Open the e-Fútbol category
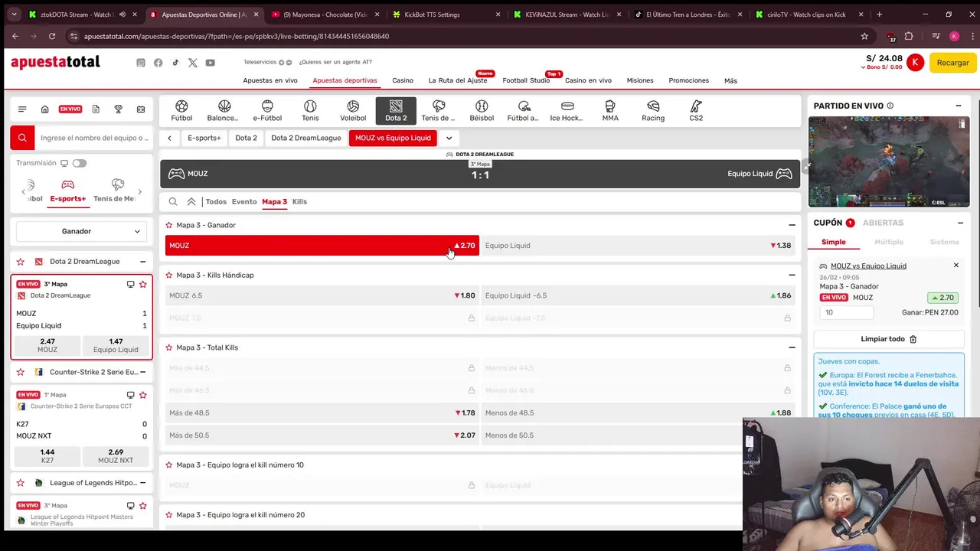The width and height of the screenshot is (980, 551). point(267,111)
